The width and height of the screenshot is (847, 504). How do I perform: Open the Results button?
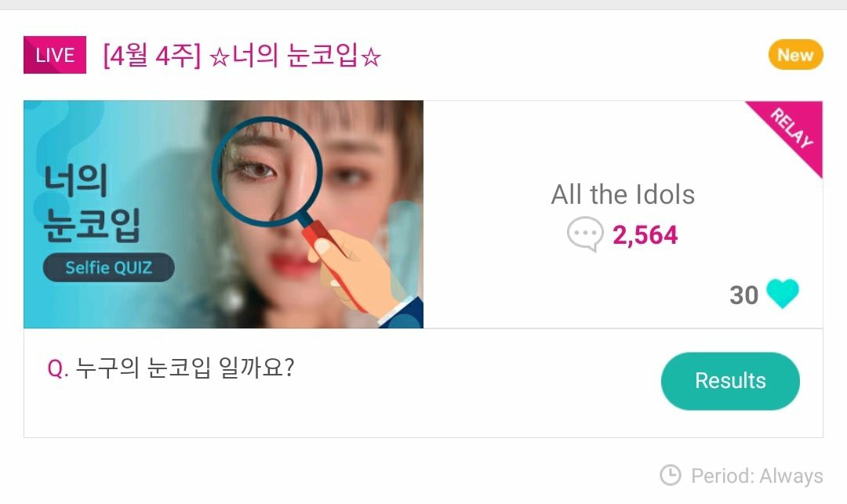pyautogui.click(x=730, y=381)
